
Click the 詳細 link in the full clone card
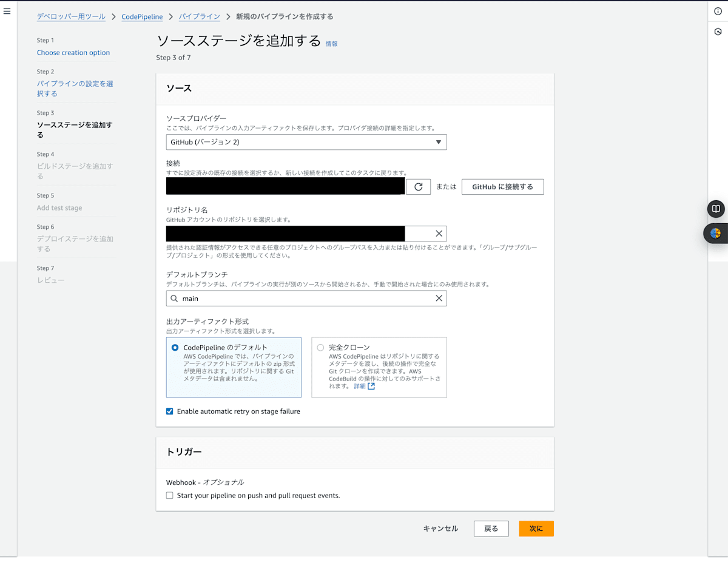[x=360, y=386]
